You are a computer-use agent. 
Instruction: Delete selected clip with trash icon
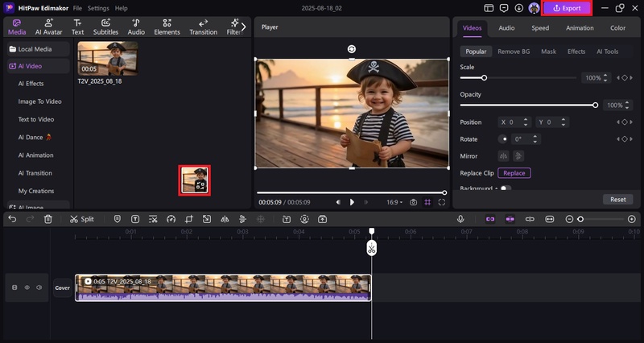point(48,219)
